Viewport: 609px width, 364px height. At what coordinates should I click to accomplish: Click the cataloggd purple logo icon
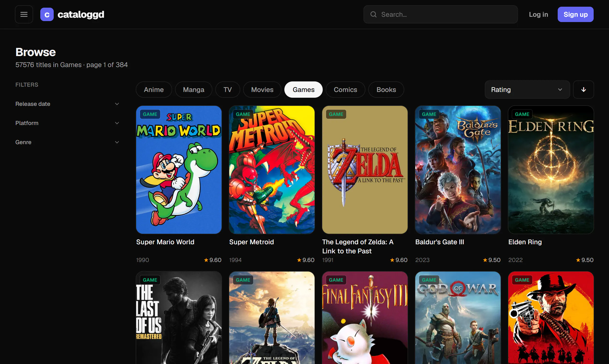point(47,14)
